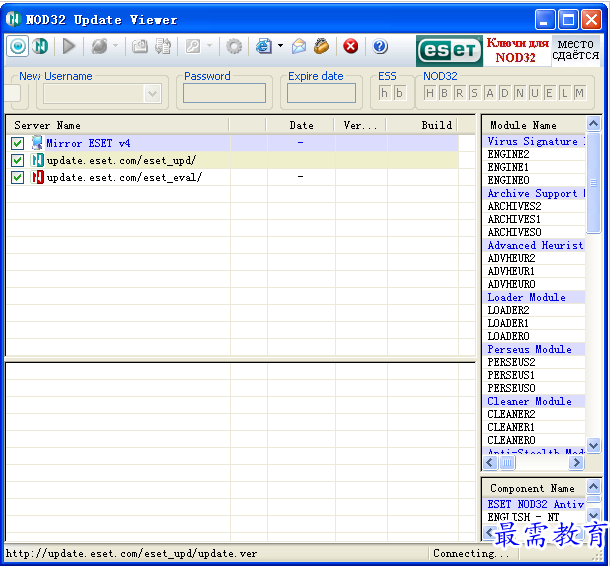
Task: Click the 'место сдаётся' ad banner
Action: pyautogui.click(x=576, y=50)
